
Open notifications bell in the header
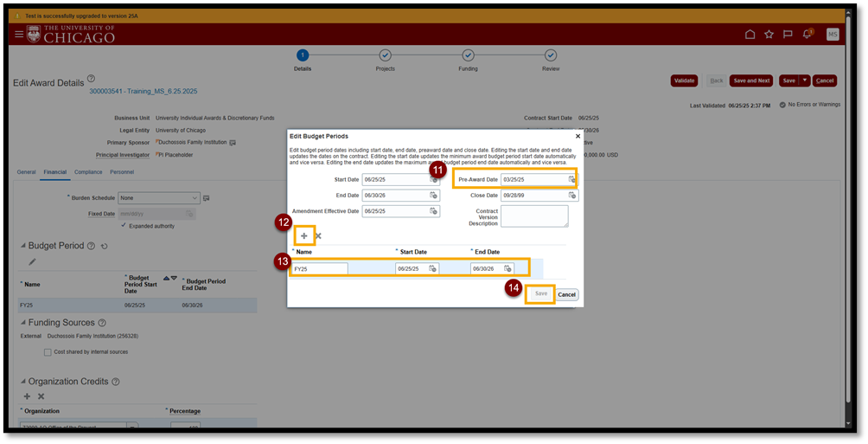[x=807, y=35]
